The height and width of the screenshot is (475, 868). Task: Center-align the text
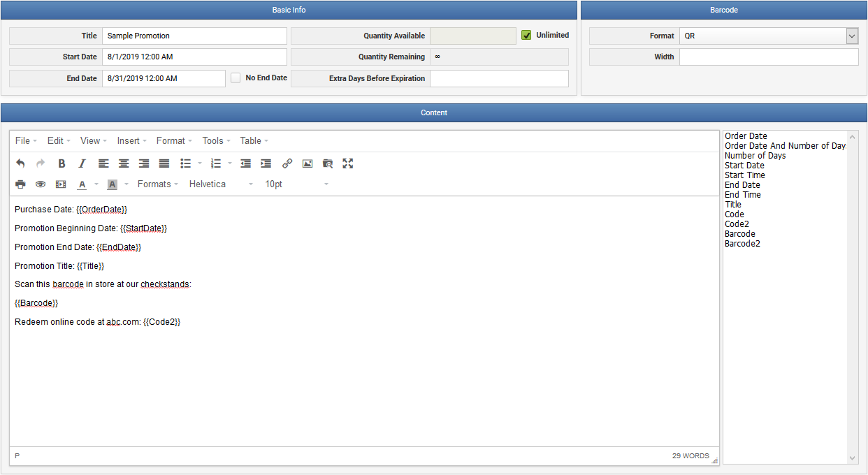[x=124, y=163]
